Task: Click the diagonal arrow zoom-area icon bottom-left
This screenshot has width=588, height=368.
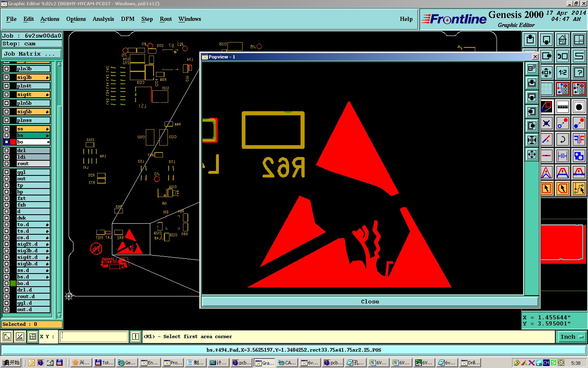Action: tap(7, 337)
